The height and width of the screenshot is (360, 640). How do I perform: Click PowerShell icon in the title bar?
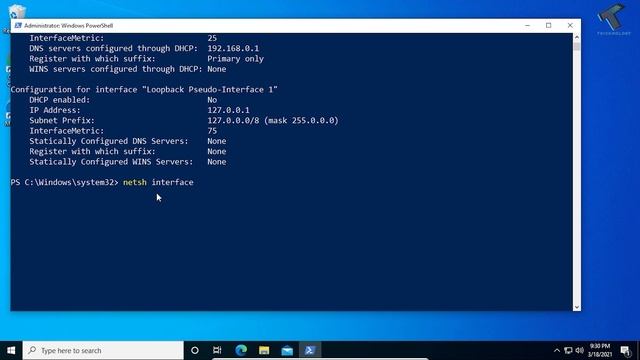18,25
